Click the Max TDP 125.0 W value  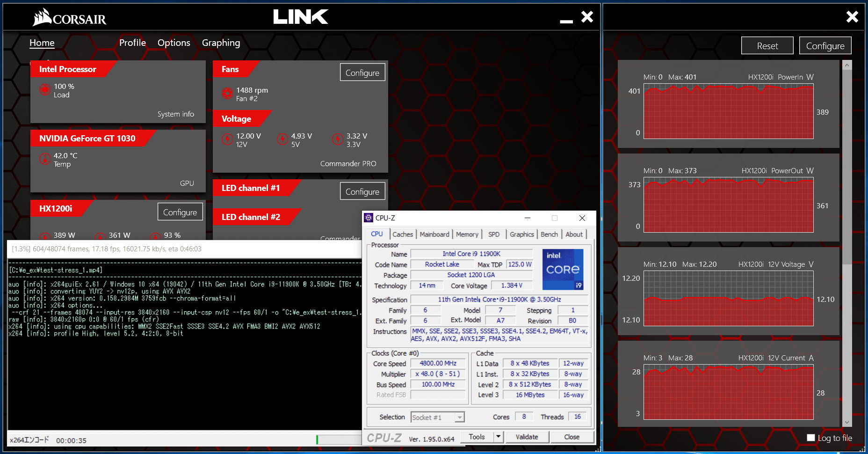(x=520, y=264)
